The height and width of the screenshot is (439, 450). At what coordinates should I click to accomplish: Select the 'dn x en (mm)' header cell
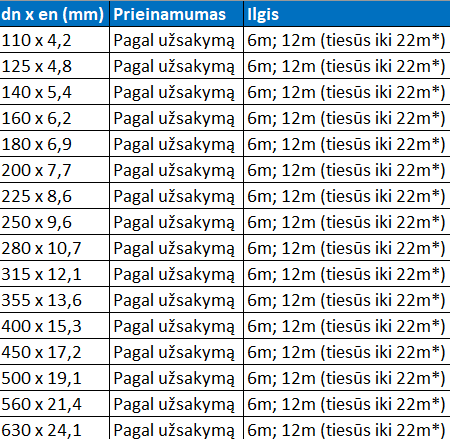[x=54, y=14]
